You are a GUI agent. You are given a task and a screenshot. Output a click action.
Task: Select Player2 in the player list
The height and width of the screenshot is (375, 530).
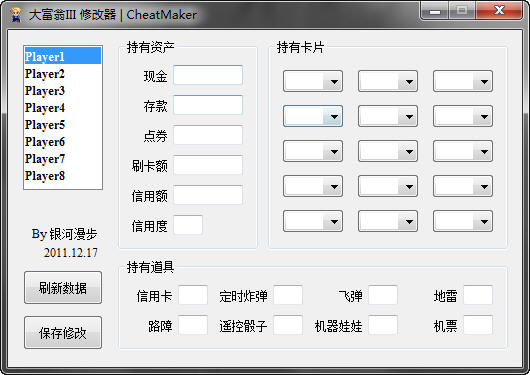63,73
